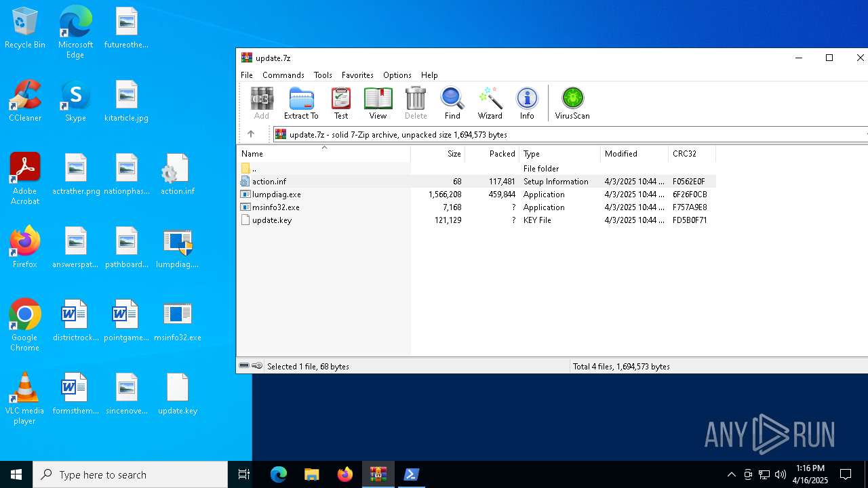Select msinfo32.exe desktop file
This screenshot has height=488, width=868.
[178, 321]
